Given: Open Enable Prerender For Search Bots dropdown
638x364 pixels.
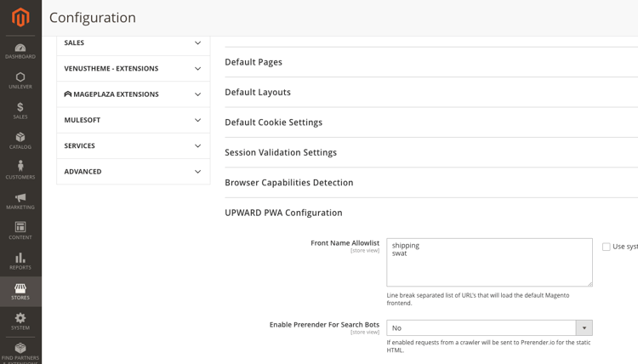Looking at the screenshot, I should [x=489, y=327].
